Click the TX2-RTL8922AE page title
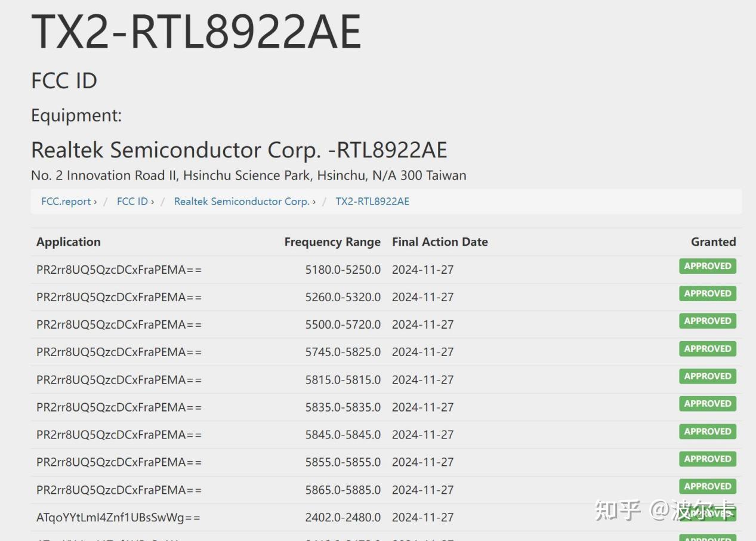The height and width of the screenshot is (541, 756). tap(197, 32)
